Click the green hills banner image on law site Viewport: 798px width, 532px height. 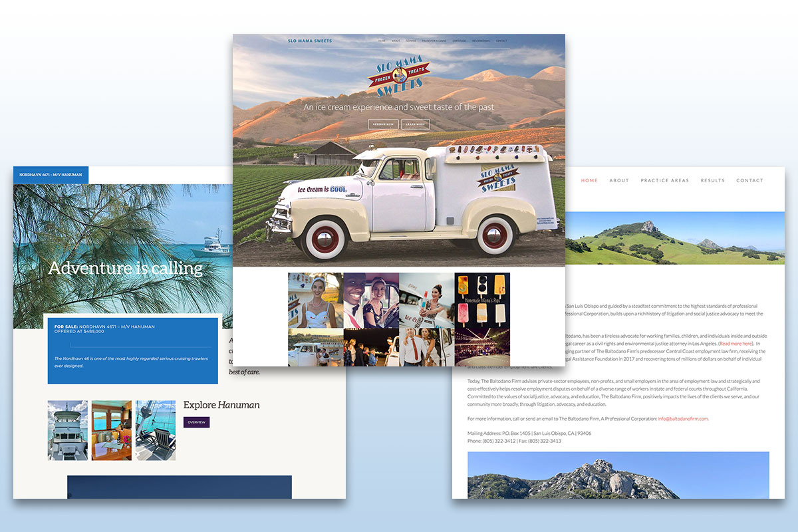click(674, 238)
